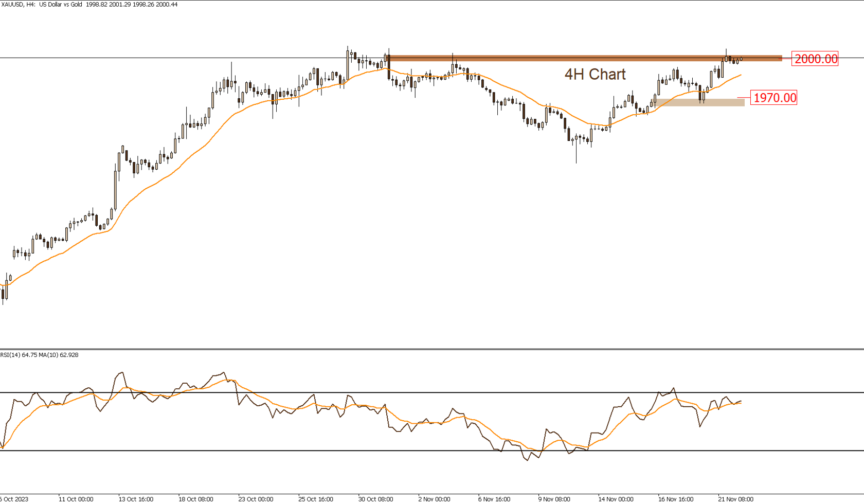Click the 2000.00 price label
Screen dimensions: 864x504
pyautogui.click(x=815, y=59)
